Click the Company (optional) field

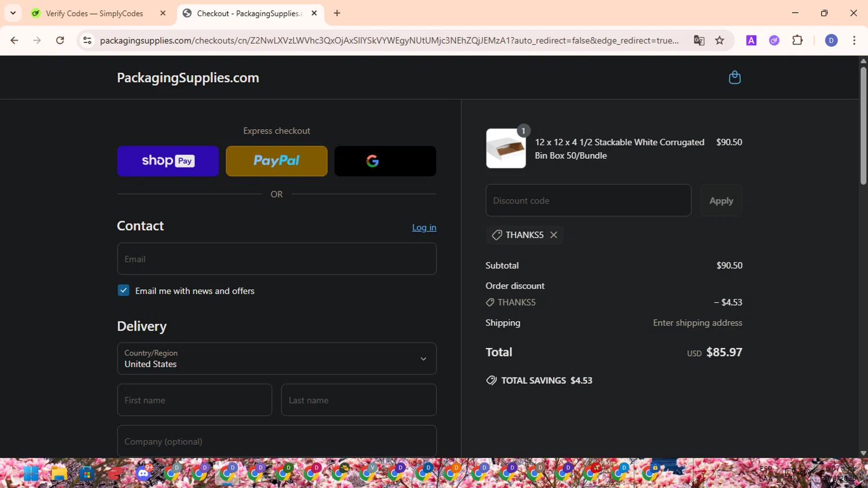tap(277, 441)
